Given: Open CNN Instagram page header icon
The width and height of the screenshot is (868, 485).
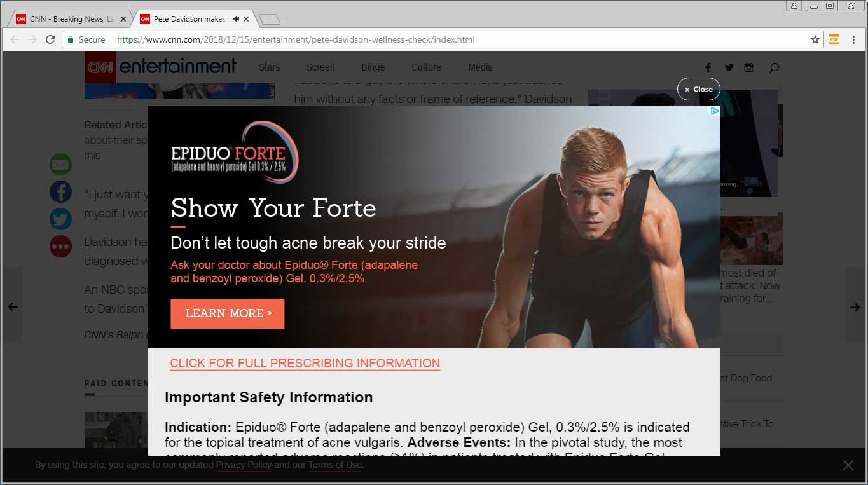Looking at the screenshot, I should [749, 67].
